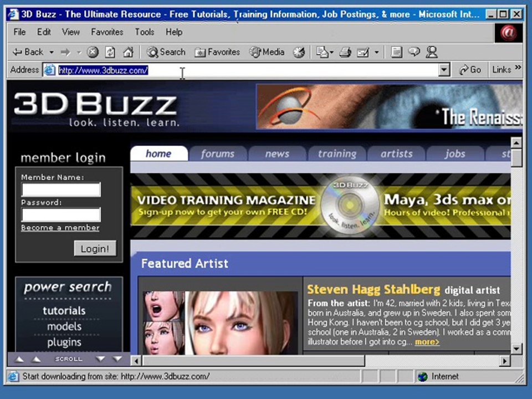Click the Login! button
The width and height of the screenshot is (532, 399).
pos(95,249)
